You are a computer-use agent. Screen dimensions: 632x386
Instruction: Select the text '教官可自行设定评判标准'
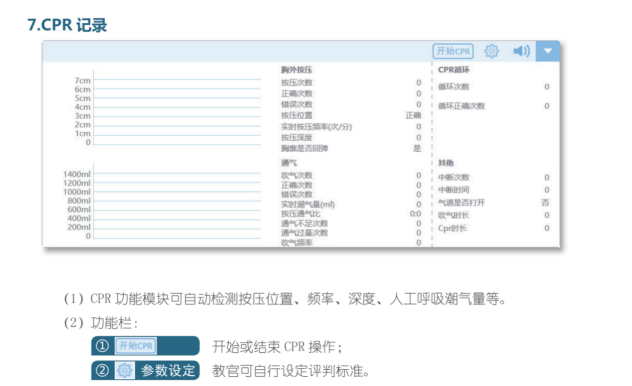[287, 371]
